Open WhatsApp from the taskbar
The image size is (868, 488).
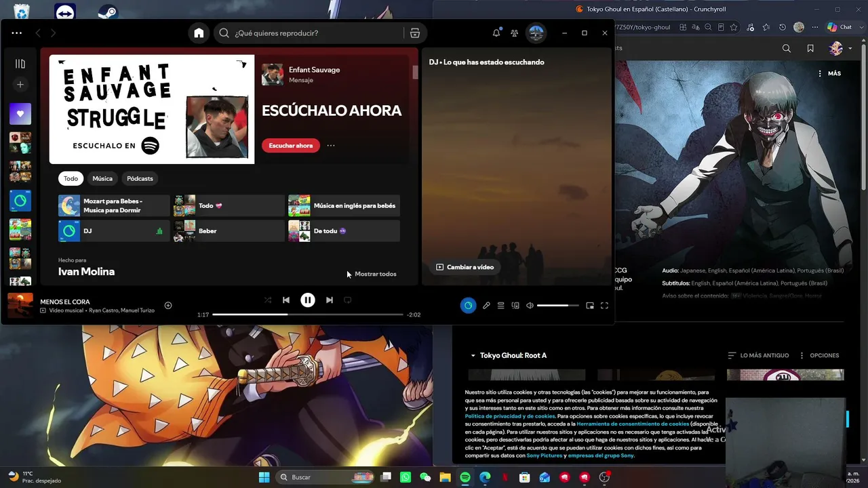[406, 477]
